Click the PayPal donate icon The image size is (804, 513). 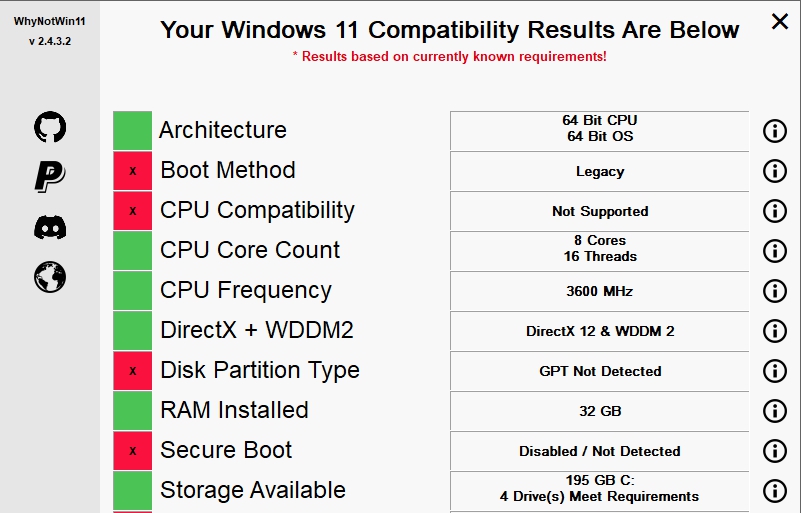coord(50,177)
